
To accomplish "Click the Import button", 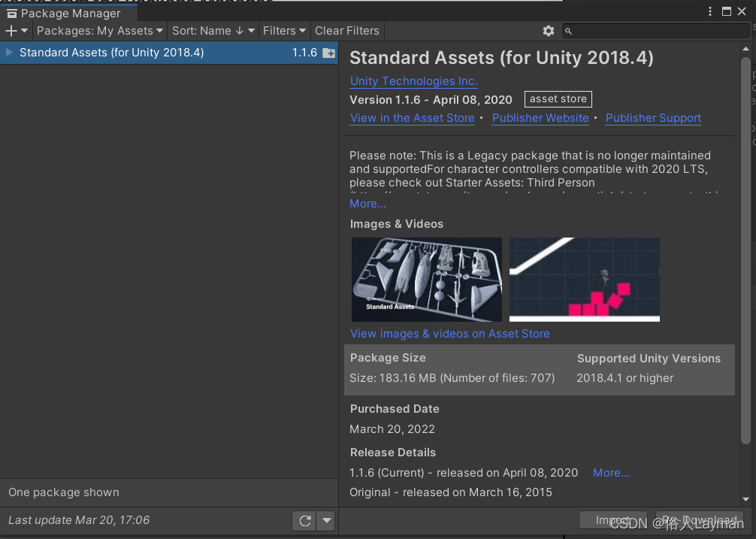I will tap(612, 521).
